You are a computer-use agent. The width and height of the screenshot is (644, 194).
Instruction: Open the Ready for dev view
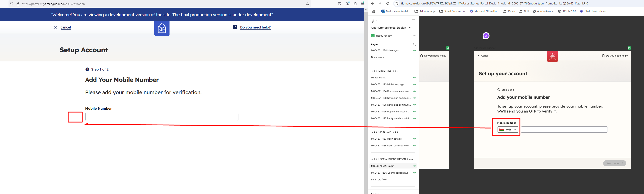pos(383,36)
